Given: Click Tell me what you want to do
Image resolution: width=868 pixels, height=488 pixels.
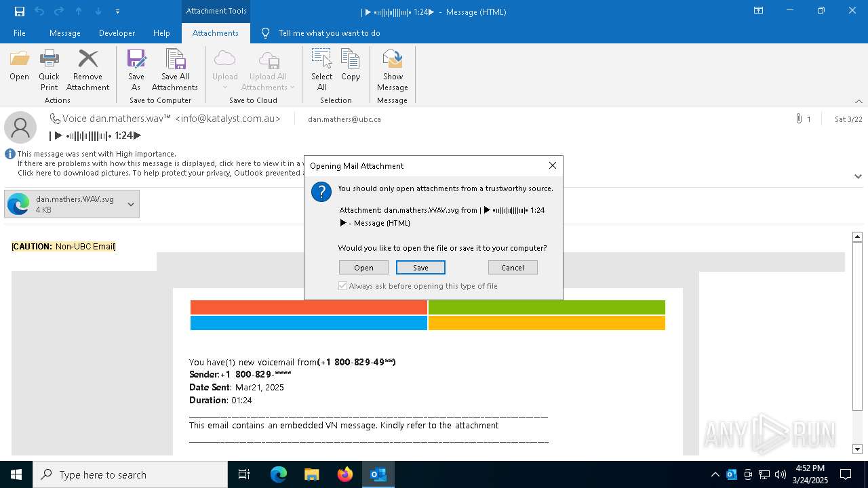Looking at the screenshot, I should [329, 33].
